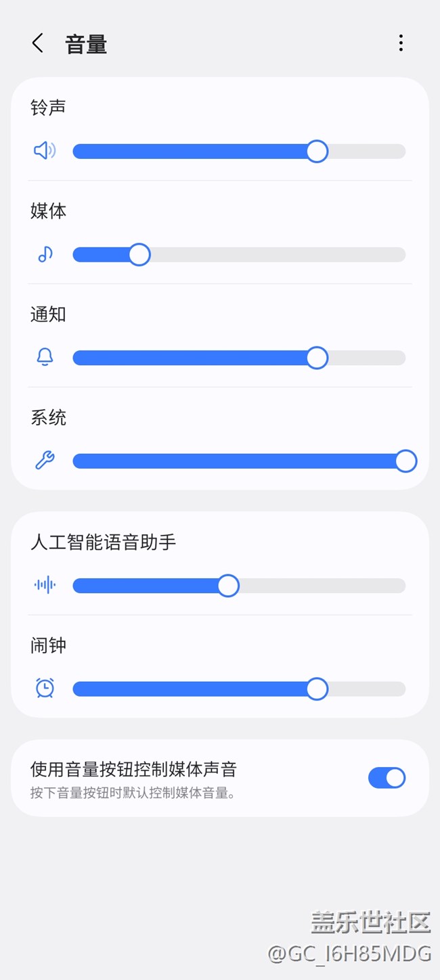Tap the alarm clock icon
440x980 pixels.
point(45,689)
